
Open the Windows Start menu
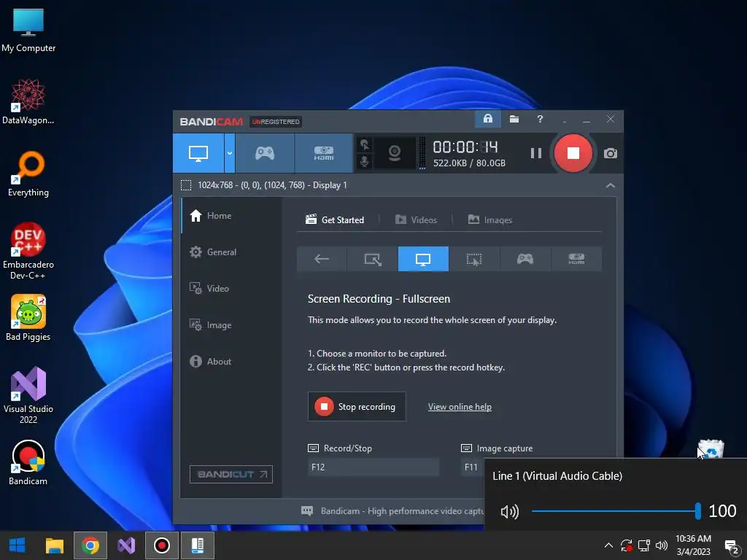click(x=18, y=545)
